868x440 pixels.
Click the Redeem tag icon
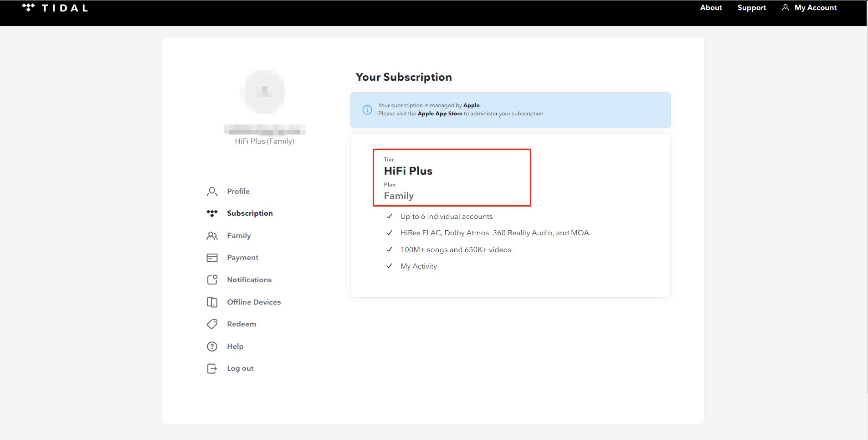(x=212, y=324)
